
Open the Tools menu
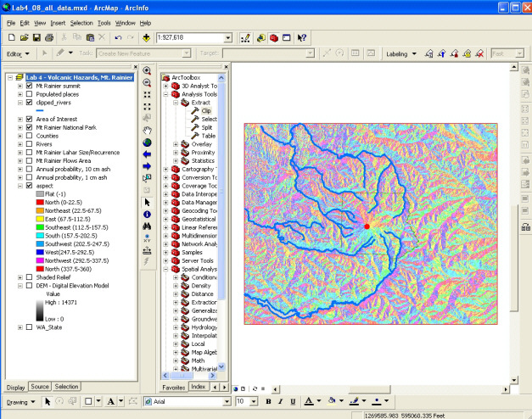point(104,23)
